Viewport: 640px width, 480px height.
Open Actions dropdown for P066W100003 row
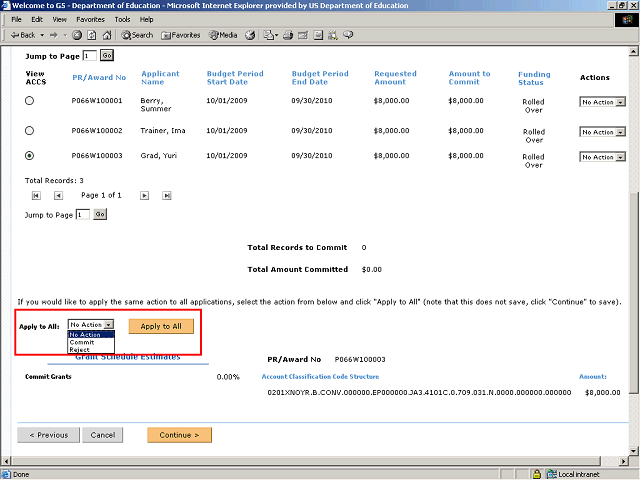click(x=603, y=157)
